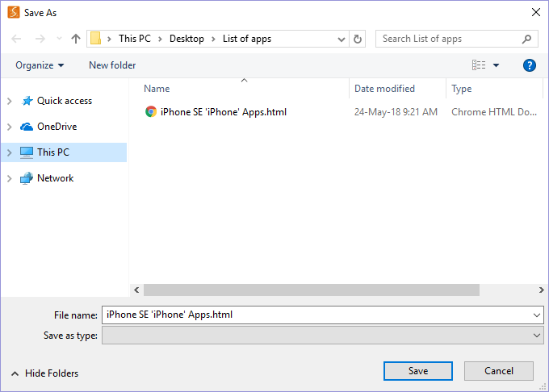This screenshot has height=392, width=549.
Task: Click the 24-May-18 9:21 AM date cell
Action: 396,112
